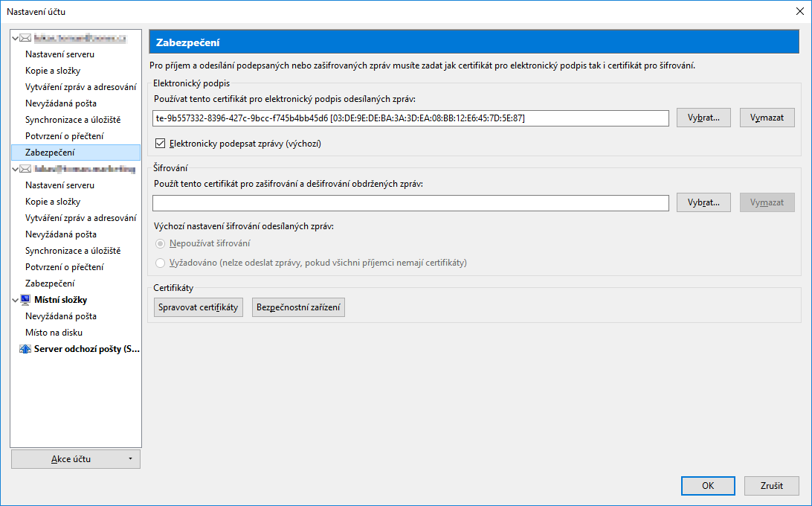Viewport: 812px width, 506px height.
Task: Open second account's Nevyžádaná pošta
Action: click(x=60, y=234)
